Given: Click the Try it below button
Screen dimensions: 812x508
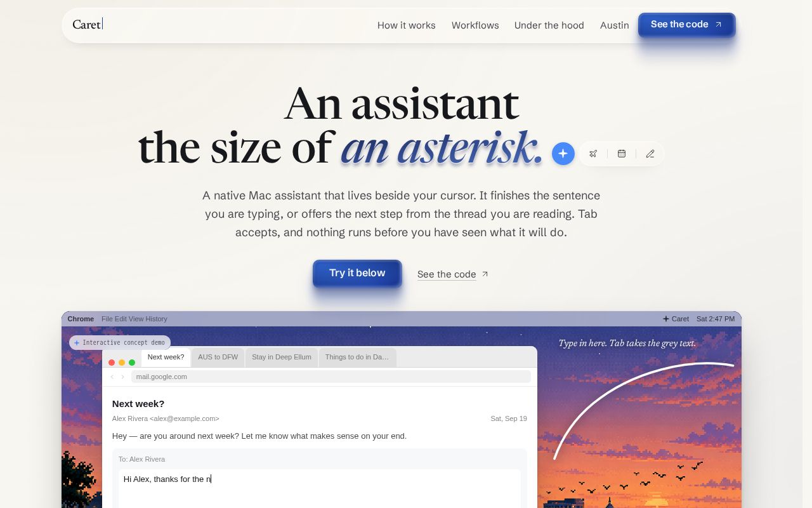Looking at the screenshot, I should click(x=357, y=273).
